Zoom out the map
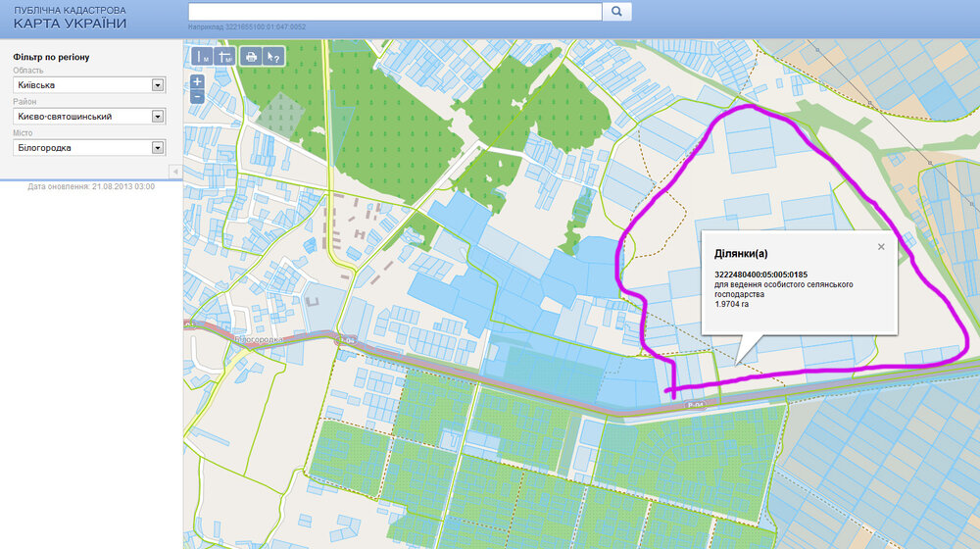Screen dimensions: 980x549 (197, 97)
